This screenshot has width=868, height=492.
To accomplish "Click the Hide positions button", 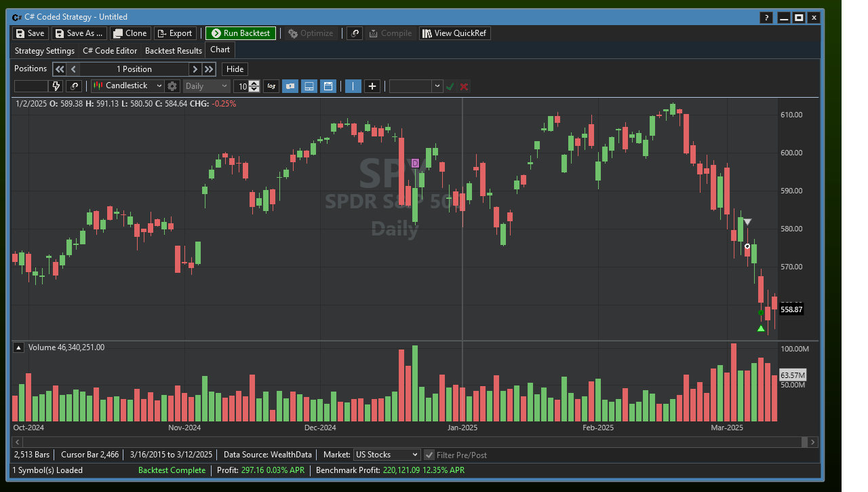I will (235, 69).
